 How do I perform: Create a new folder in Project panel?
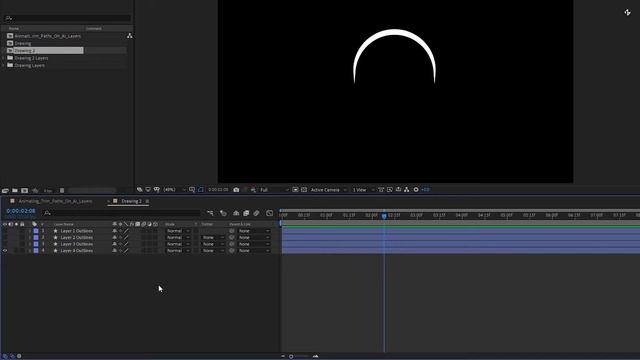pos(15,190)
